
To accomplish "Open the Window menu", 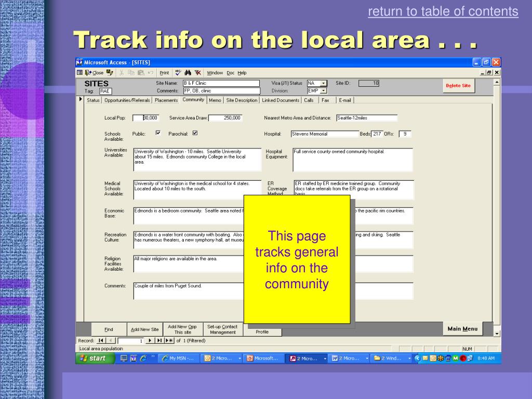I will click(215, 73).
